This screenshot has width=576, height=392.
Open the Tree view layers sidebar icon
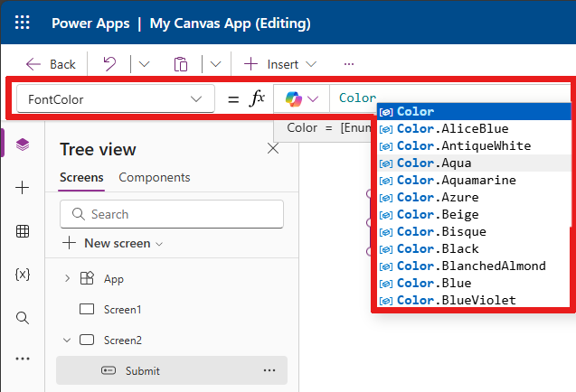pos(23,145)
